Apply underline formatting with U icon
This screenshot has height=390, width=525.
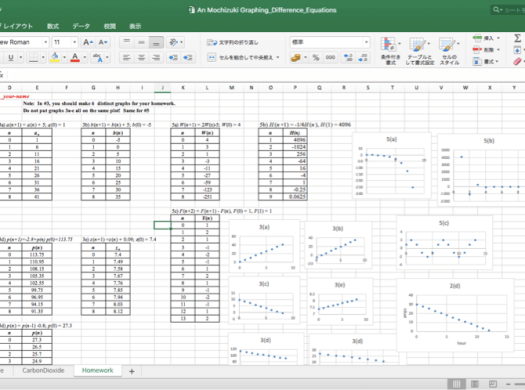[11, 58]
